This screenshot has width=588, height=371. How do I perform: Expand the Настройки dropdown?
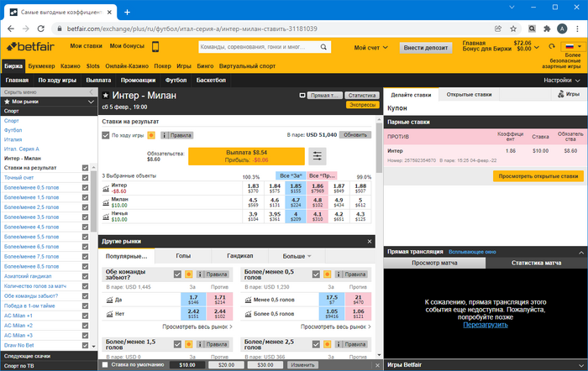562,81
